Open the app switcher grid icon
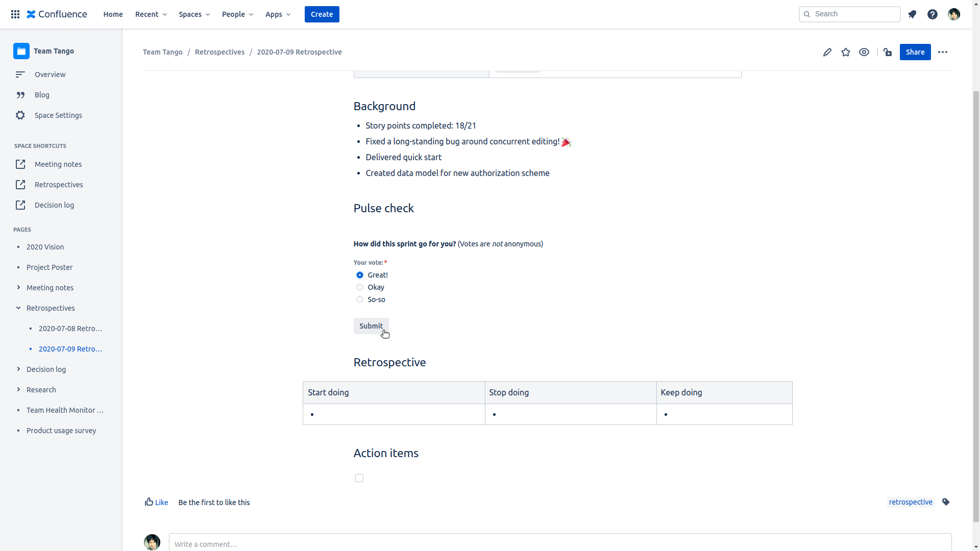This screenshot has width=980, height=551. tap(15, 14)
